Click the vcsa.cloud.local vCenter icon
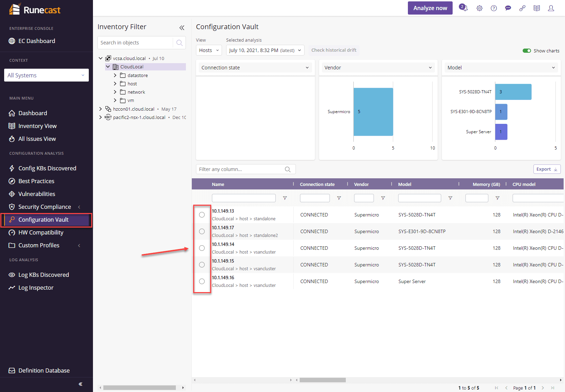This screenshot has height=392, width=565. tap(108, 58)
